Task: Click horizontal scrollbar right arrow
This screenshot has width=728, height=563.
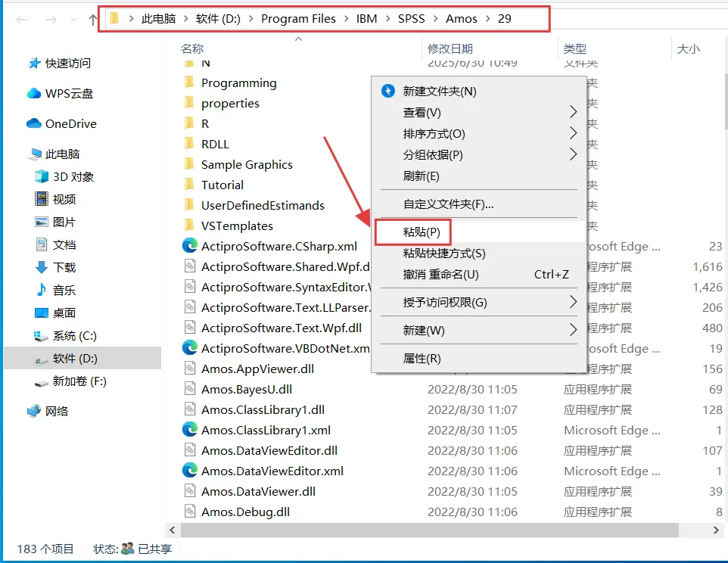Action: coord(716,530)
